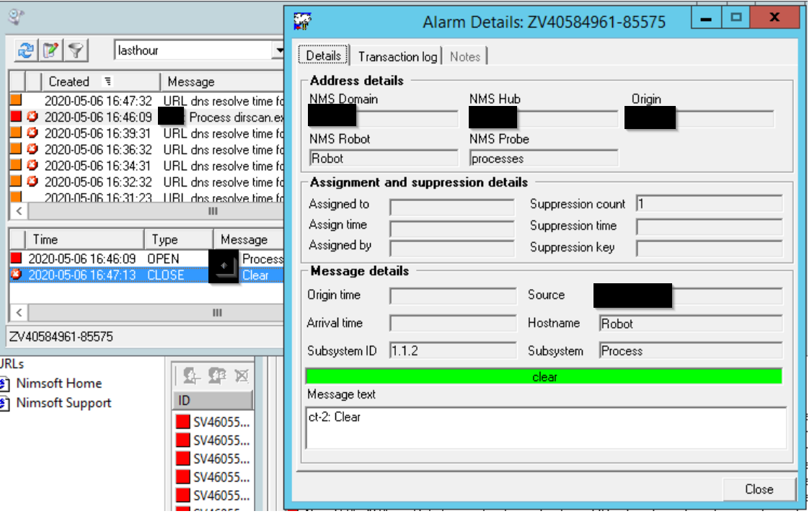Select the Details tab
Viewport: 812px width, 524px height.
pyautogui.click(x=323, y=56)
